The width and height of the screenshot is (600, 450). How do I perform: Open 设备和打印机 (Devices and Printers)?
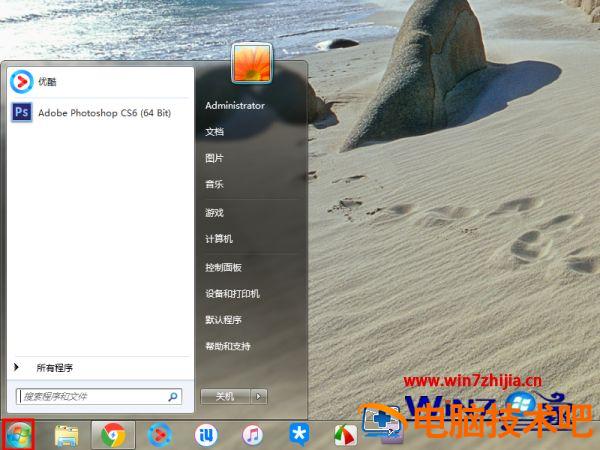pyautogui.click(x=233, y=293)
